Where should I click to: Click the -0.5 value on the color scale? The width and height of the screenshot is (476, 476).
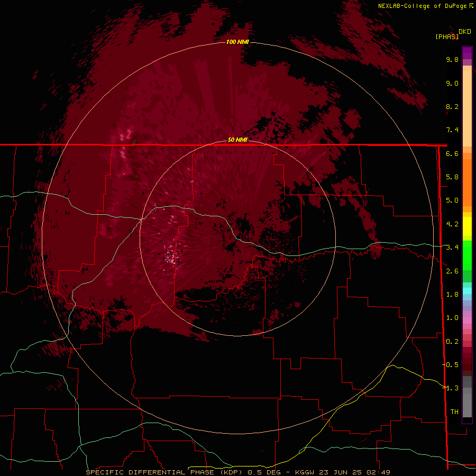[451, 365]
